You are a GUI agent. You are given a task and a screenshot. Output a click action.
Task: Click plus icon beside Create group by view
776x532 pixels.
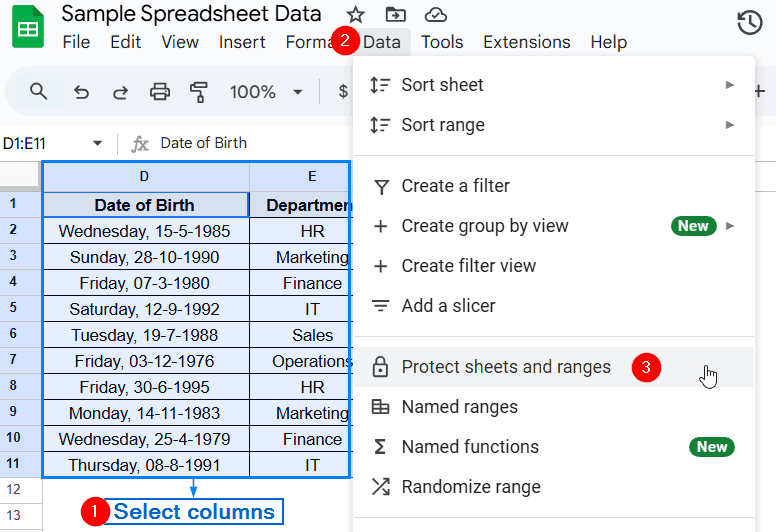pos(380,226)
